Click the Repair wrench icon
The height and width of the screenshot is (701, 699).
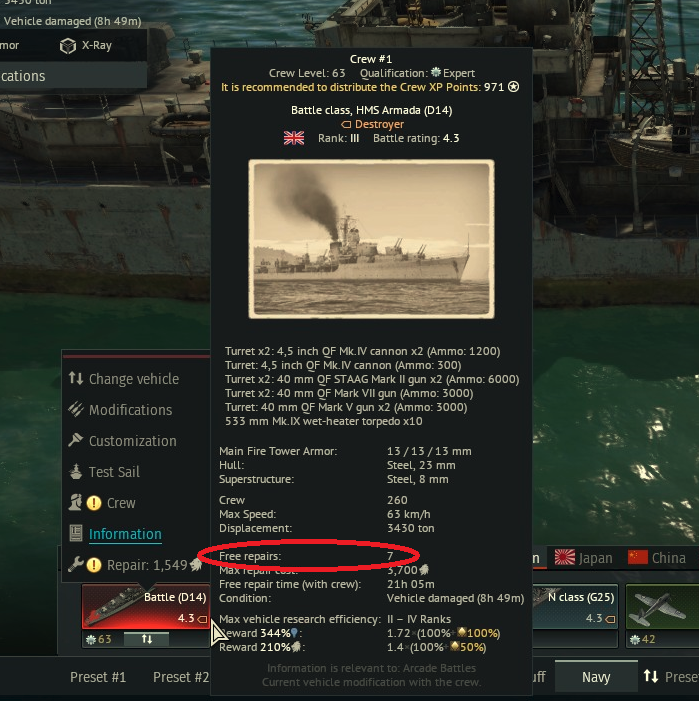(x=76, y=565)
